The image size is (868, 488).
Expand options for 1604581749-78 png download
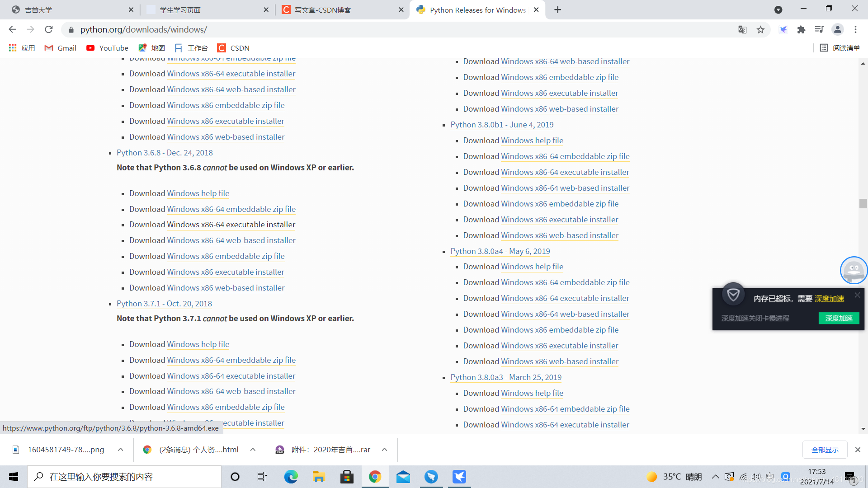click(120, 450)
